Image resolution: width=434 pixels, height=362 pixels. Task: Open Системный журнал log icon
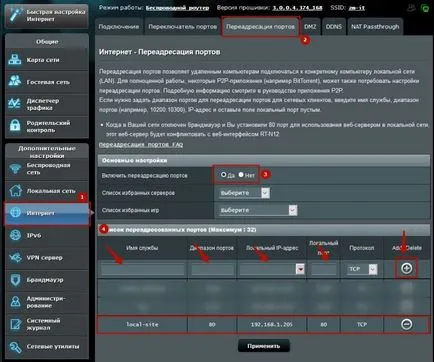tap(15, 324)
